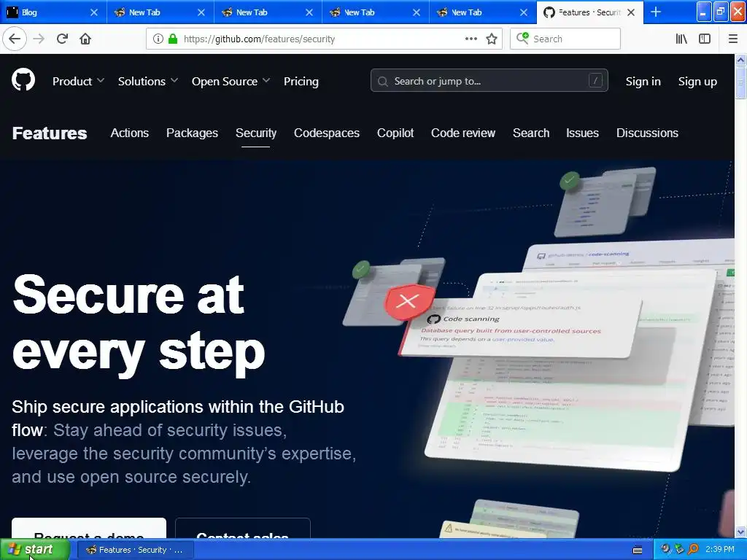
Task: Show site information via the info icon
Action: (158, 39)
